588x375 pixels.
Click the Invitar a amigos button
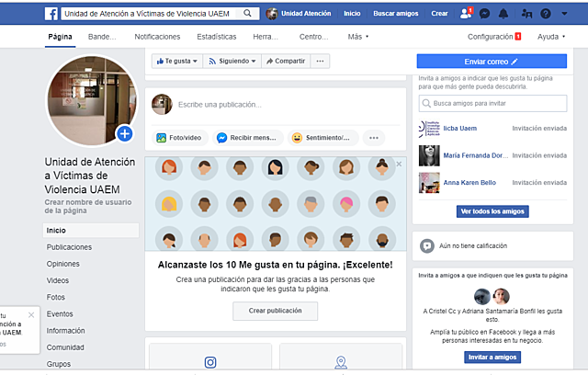pos(492,358)
